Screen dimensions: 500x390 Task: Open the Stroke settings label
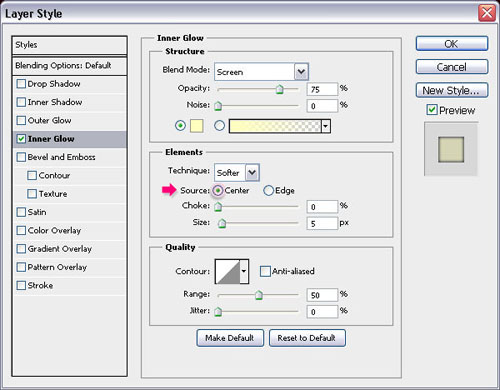pyautogui.click(x=40, y=285)
